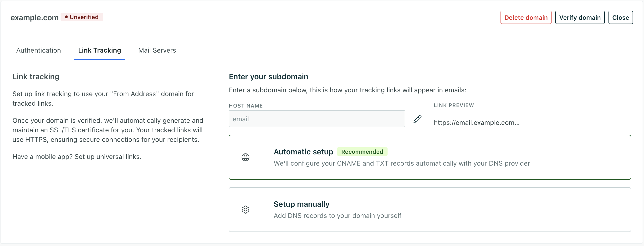The image size is (644, 246).
Task: Close the domain settings panel
Action: (x=620, y=17)
